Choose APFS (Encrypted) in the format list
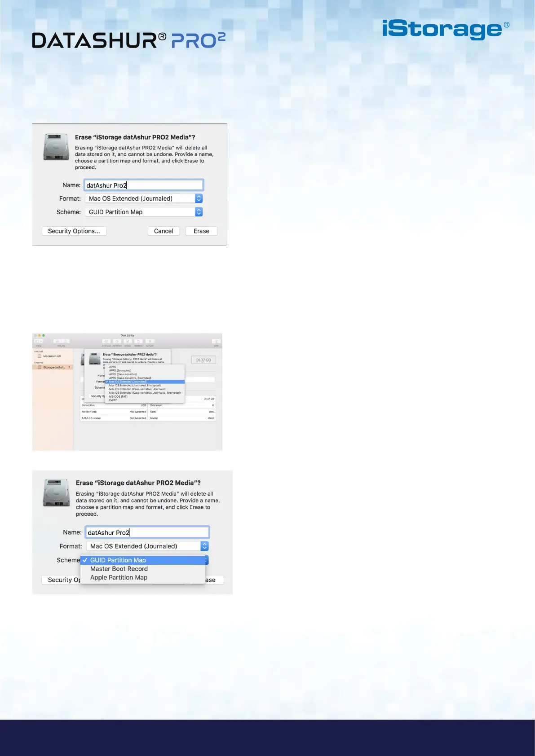 [145, 370]
